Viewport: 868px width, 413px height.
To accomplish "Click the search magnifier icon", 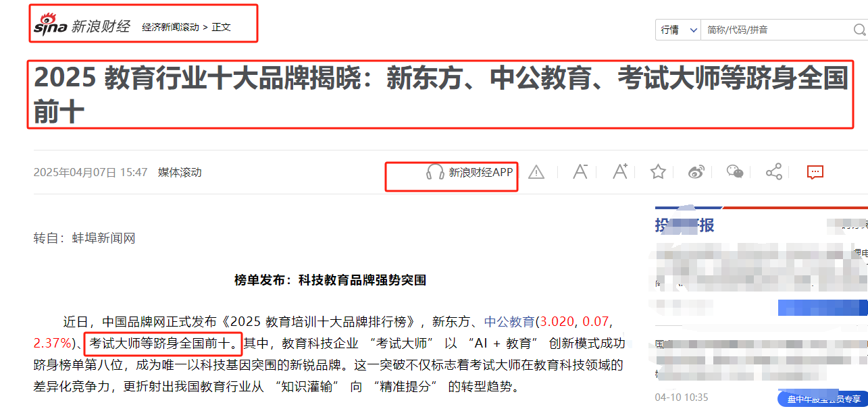I will (x=859, y=30).
